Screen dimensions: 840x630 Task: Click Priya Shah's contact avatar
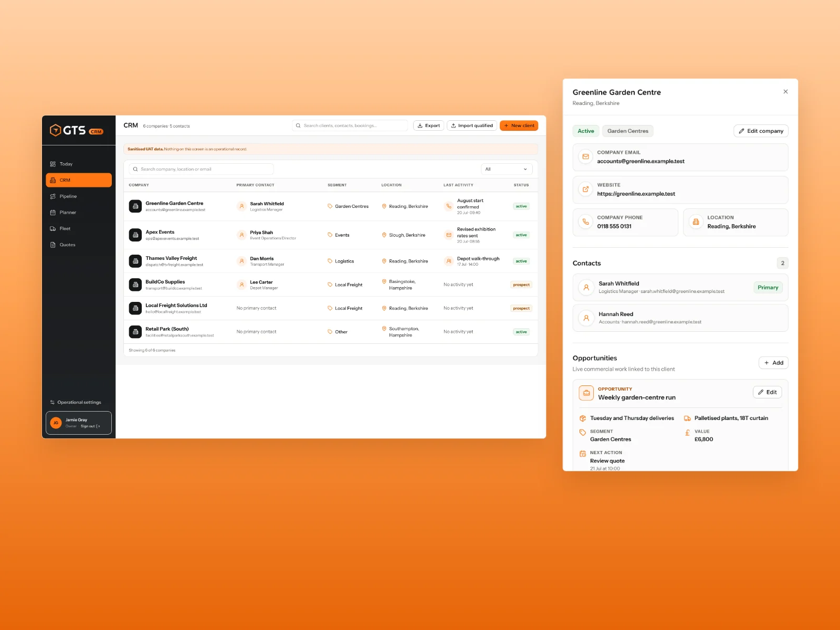coord(241,235)
